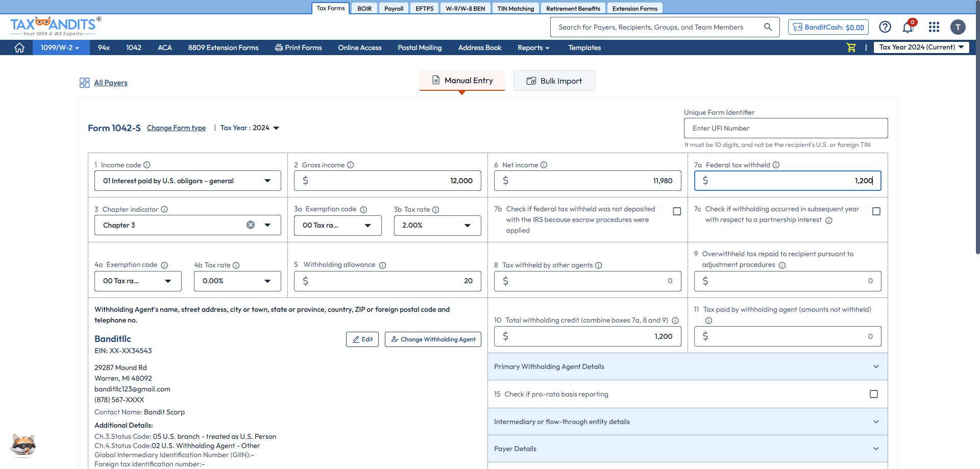Show info for Gross income field
Viewport: 980px width, 469px height.
tap(351, 165)
